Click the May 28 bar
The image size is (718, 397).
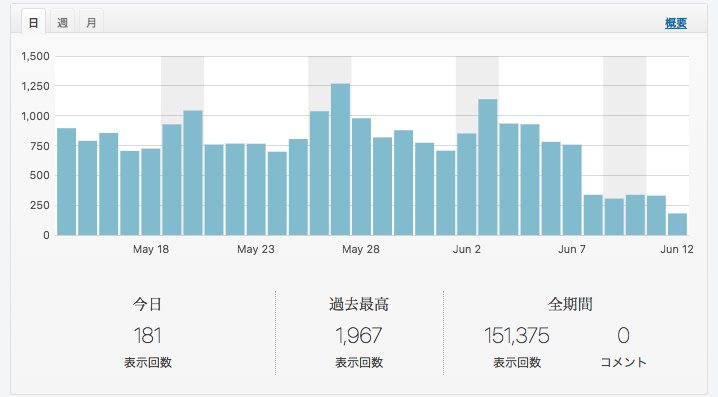[x=361, y=177]
